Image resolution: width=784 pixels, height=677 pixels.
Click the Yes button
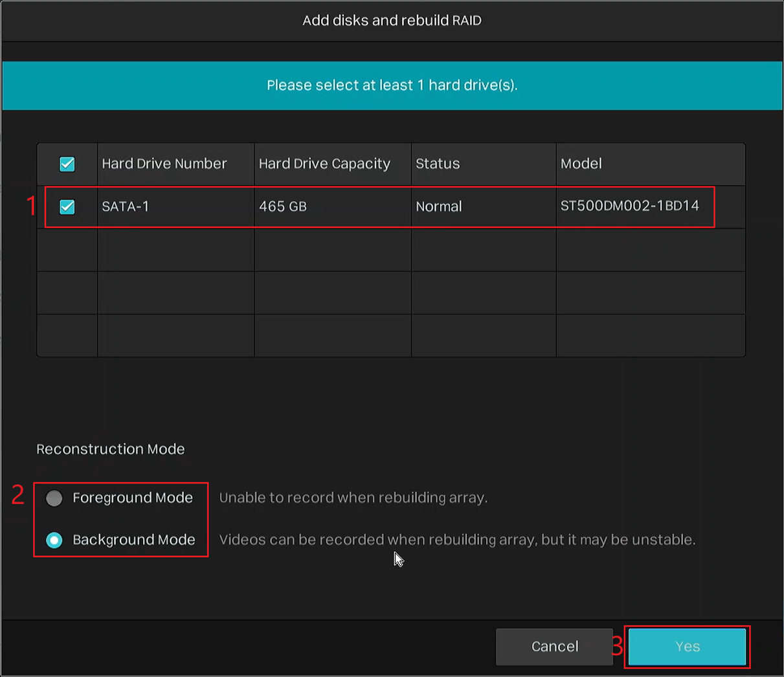pyautogui.click(x=687, y=647)
